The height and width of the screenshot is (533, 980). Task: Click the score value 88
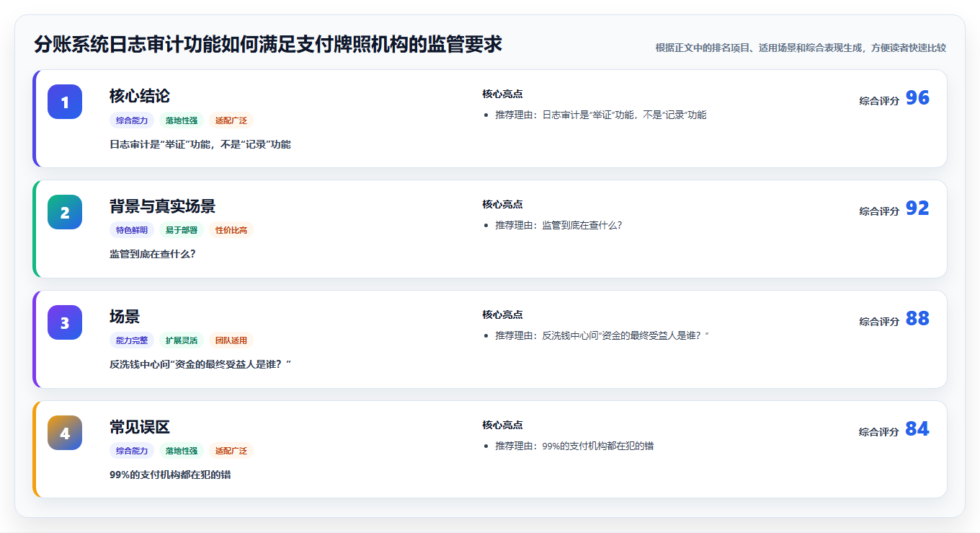[x=917, y=319]
